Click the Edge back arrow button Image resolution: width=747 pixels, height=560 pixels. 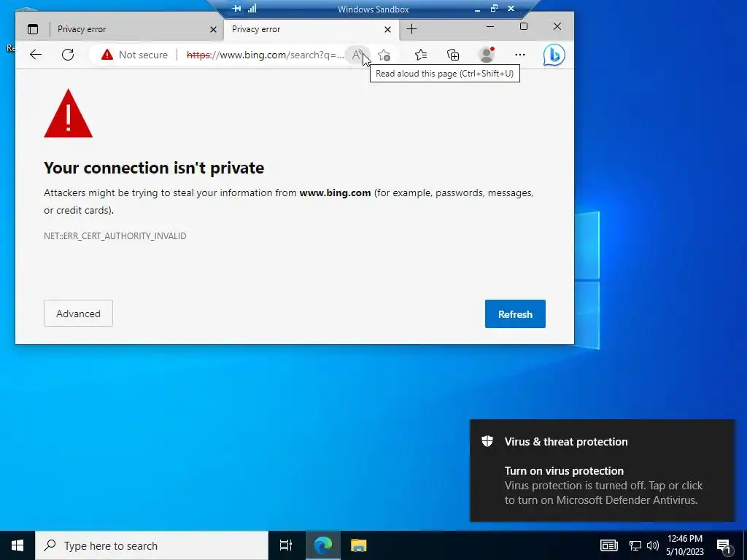coord(36,55)
